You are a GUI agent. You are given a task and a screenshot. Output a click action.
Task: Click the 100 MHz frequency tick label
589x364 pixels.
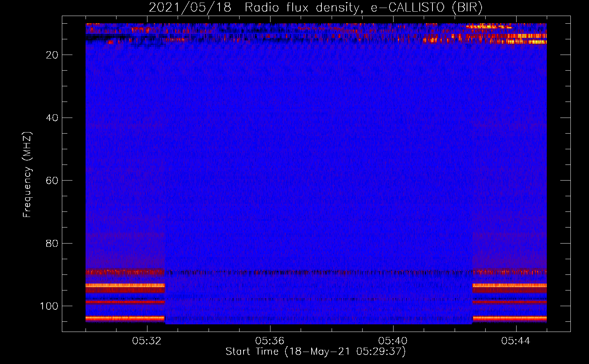(49, 306)
